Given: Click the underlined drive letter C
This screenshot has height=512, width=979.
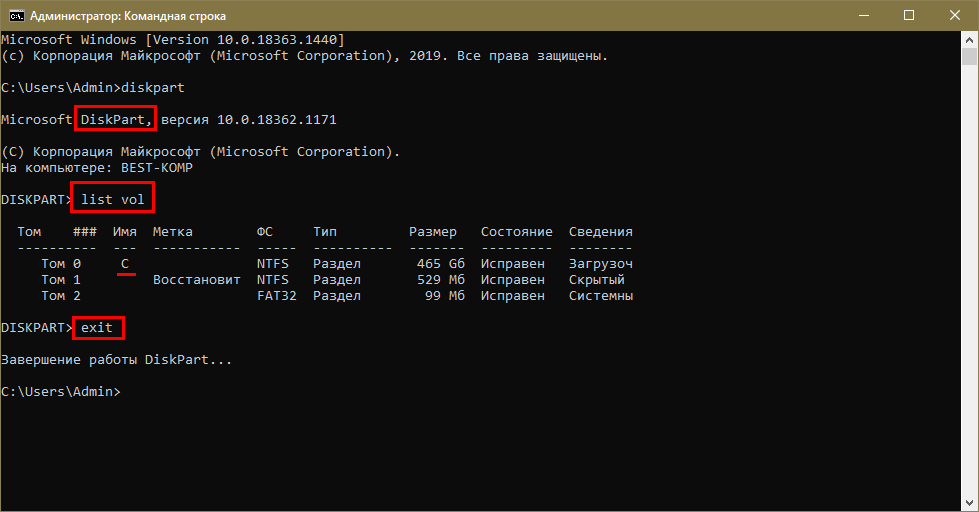Looking at the screenshot, I should (125, 264).
